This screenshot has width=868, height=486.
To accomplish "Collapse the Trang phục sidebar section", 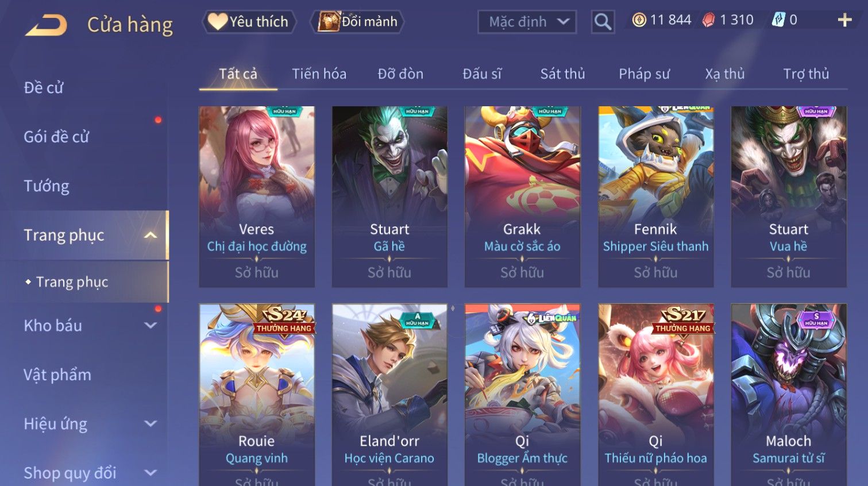I will 151,235.
